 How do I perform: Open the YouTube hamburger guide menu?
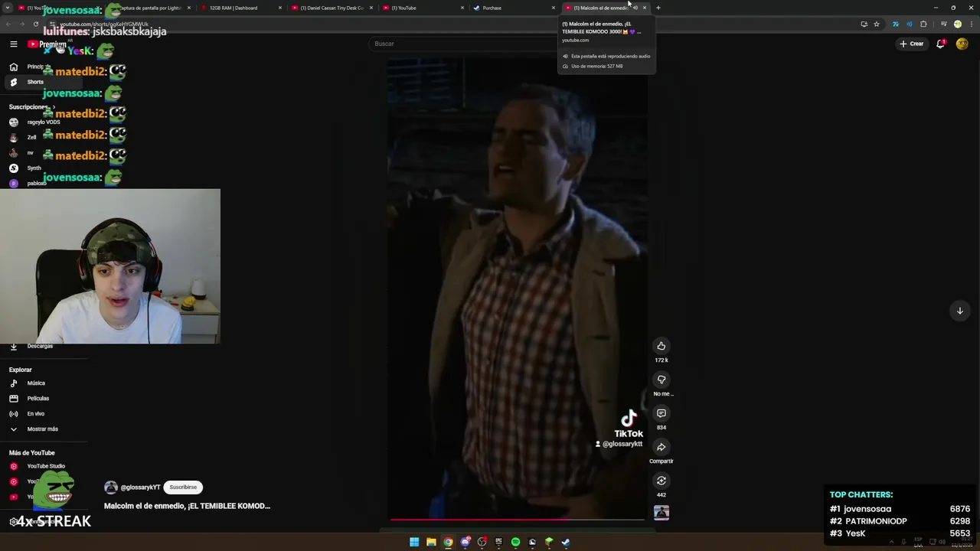(13, 44)
